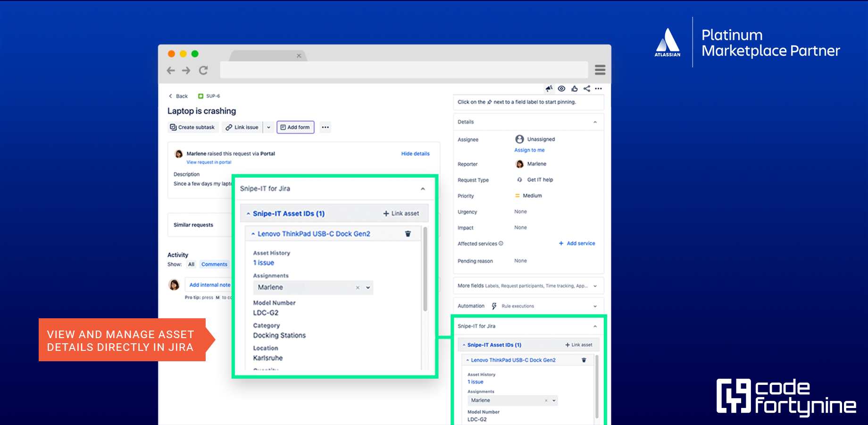The height and width of the screenshot is (425, 868).
Task: Click the sidebar Lenovo asset trash icon
Action: coord(584,360)
